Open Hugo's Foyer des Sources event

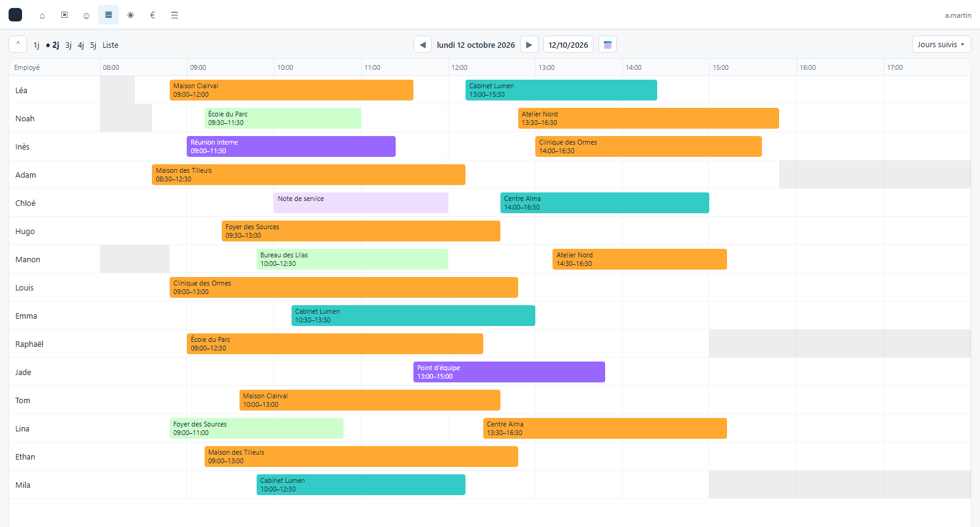click(361, 231)
